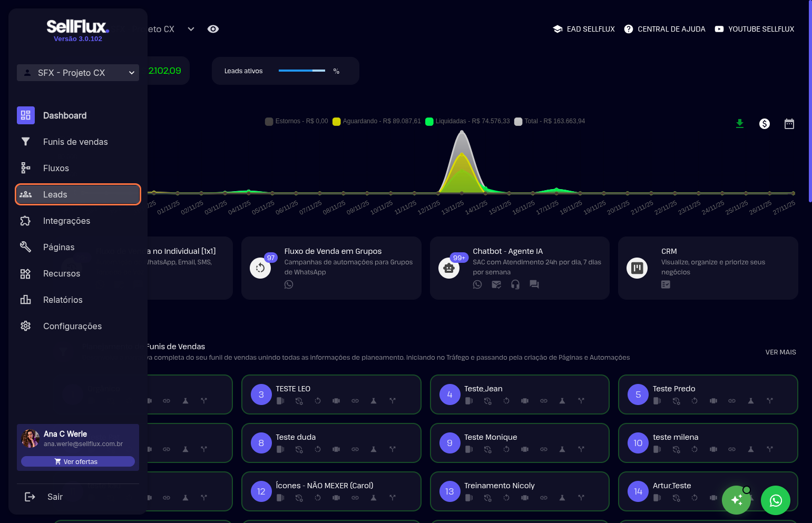
Task: Toggle the eye visibility icon in header
Action: click(x=213, y=29)
